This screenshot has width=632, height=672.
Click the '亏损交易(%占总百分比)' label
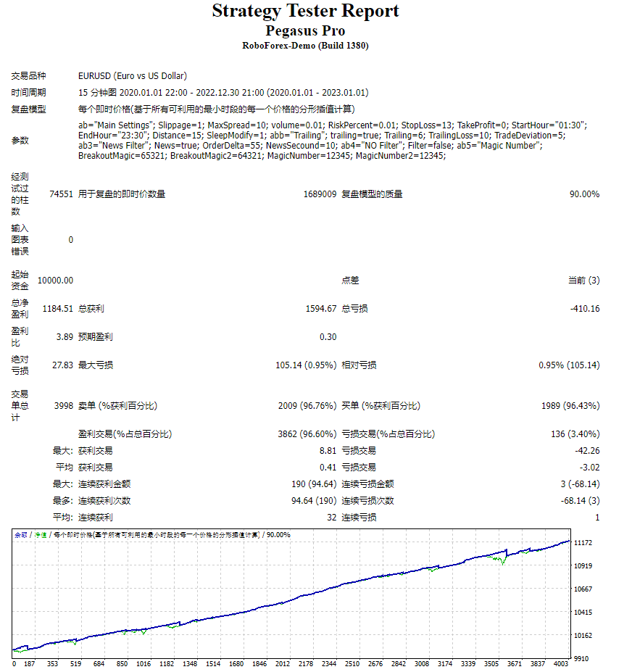click(388, 434)
